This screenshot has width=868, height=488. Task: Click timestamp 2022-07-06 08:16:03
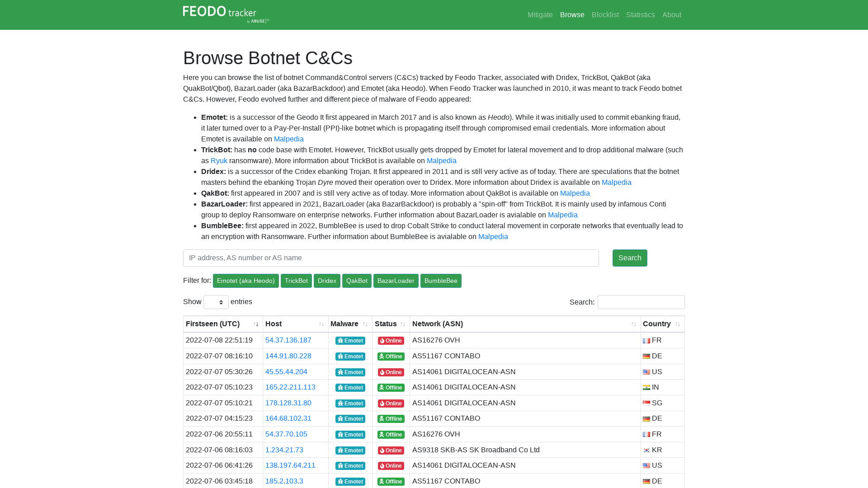point(219,450)
